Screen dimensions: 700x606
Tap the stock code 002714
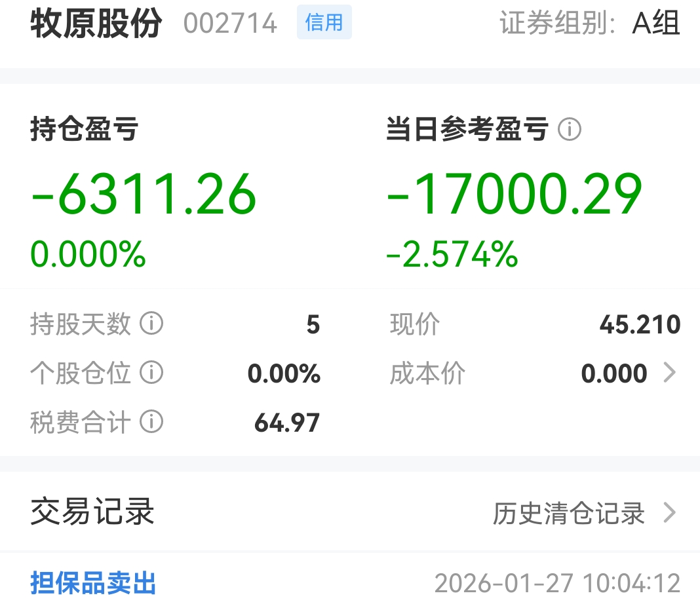pos(230,23)
